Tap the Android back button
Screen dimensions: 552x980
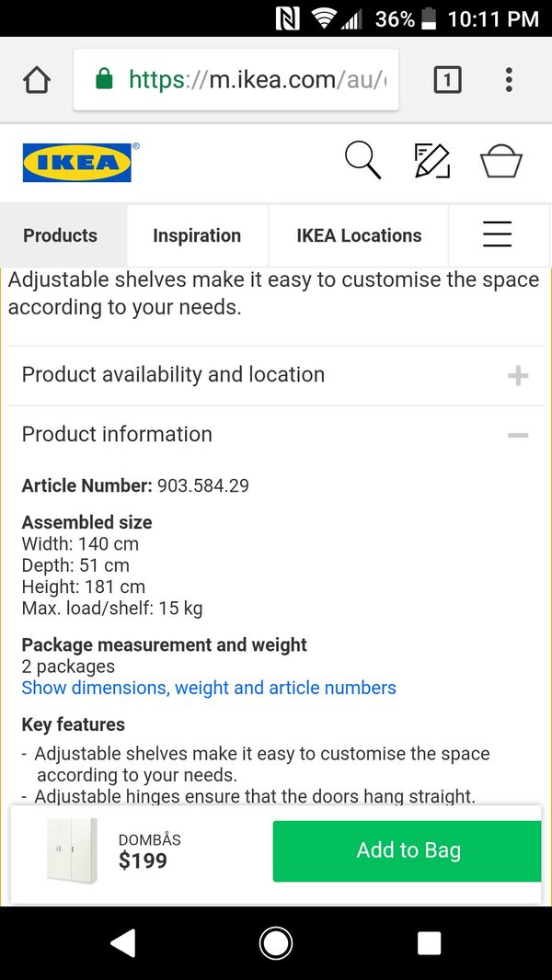122,943
